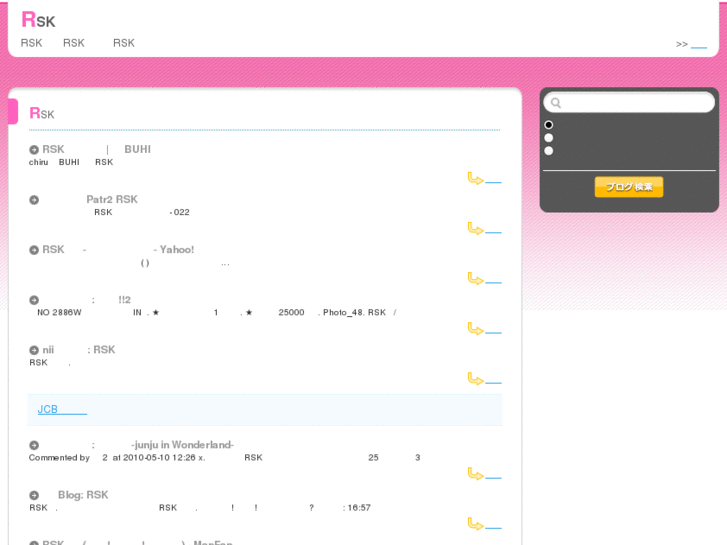Click bullet icon beside 'RSK | BUHI'

pos(34,150)
